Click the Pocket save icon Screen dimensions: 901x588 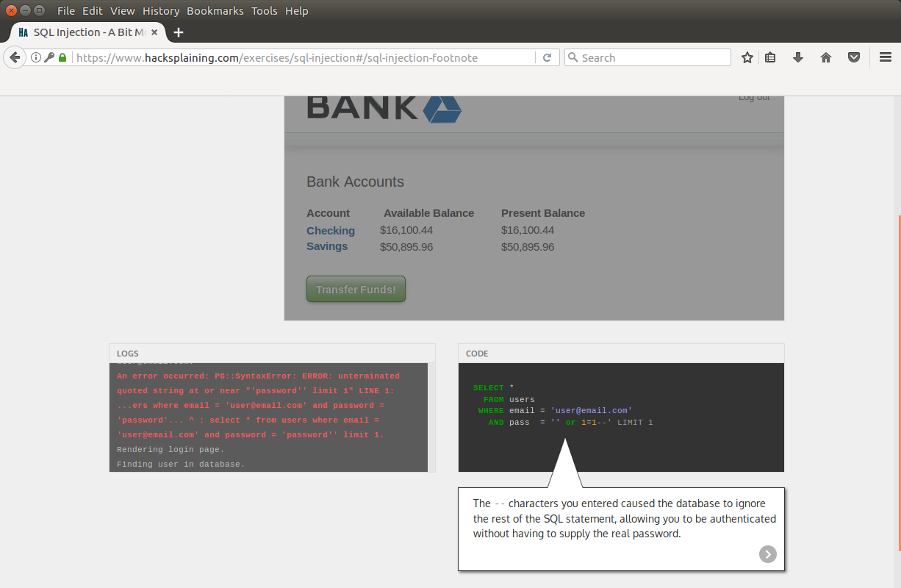[854, 57]
